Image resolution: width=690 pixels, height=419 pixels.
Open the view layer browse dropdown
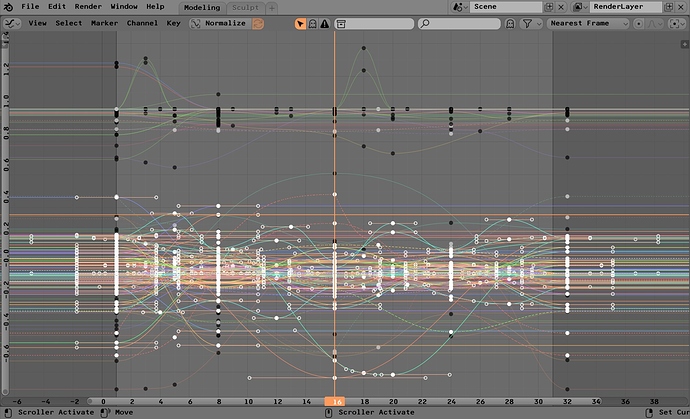[580, 7]
